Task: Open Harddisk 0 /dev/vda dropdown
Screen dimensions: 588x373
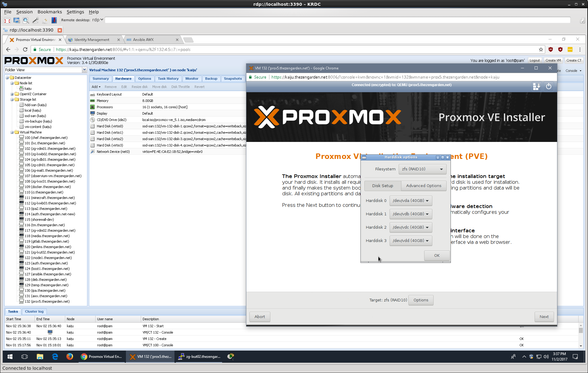Action: click(411, 200)
